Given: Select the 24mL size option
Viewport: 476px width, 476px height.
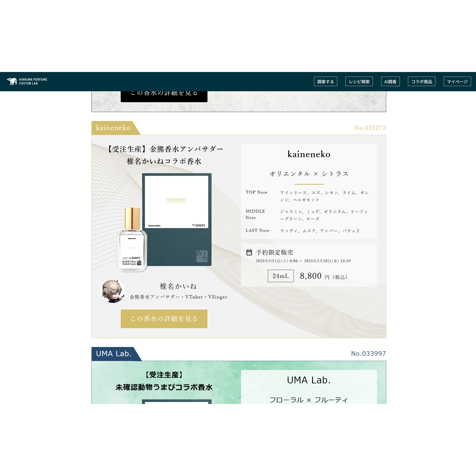Looking at the screenshot, I should (281, 276).
